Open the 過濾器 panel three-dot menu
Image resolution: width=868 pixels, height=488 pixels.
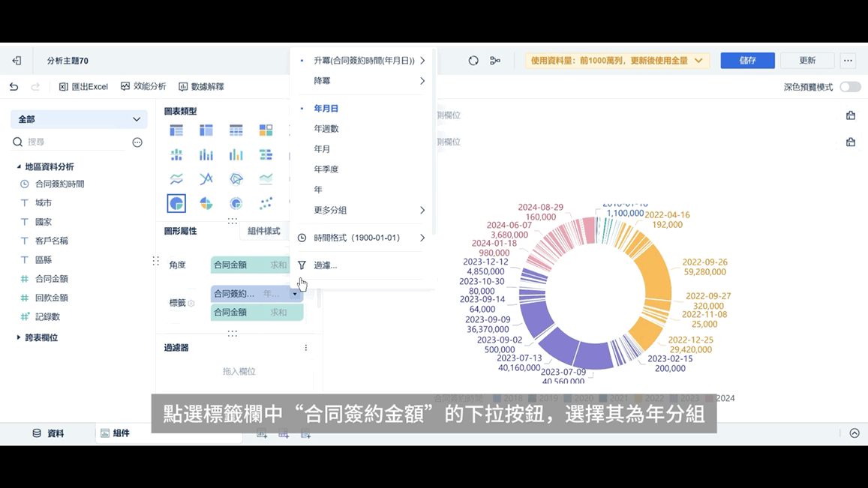305,348
